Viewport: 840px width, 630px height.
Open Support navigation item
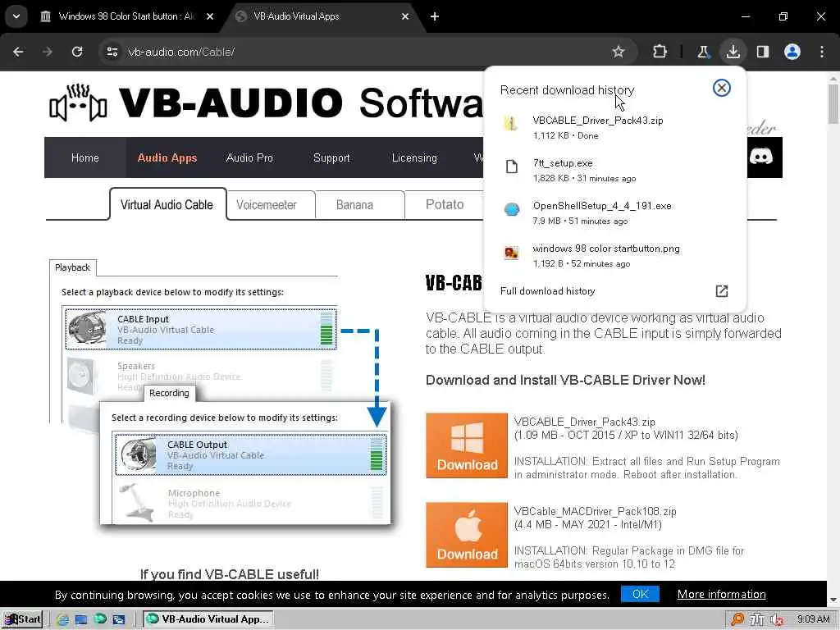[x=331, y=158]
